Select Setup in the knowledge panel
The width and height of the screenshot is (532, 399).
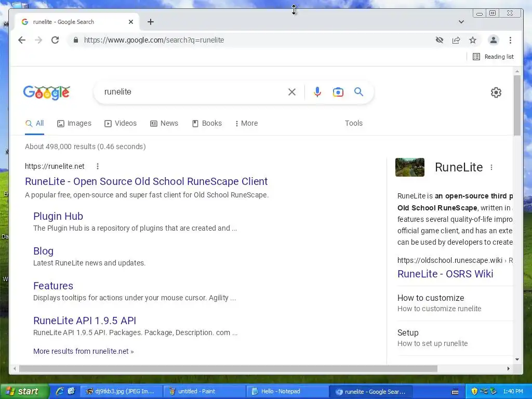(408, 333)
